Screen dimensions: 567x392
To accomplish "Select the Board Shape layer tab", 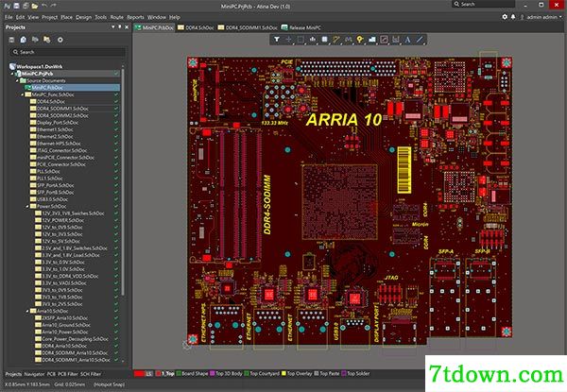I will click(193, 374).
